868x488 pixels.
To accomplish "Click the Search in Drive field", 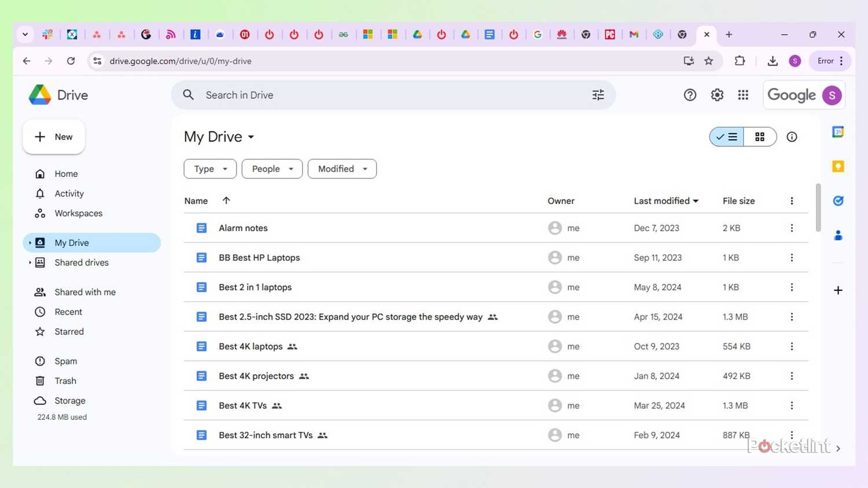I will [376, 95].
